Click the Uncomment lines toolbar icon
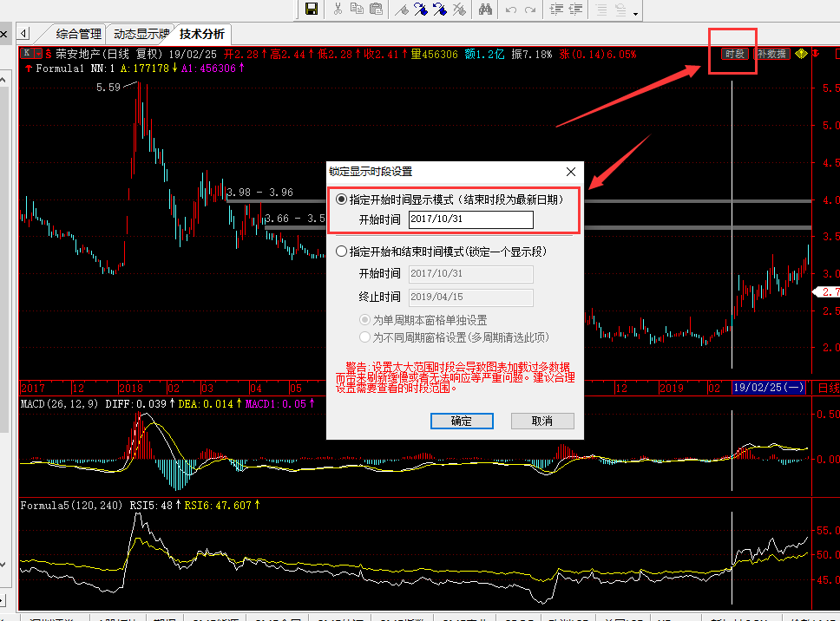The height and width of the screenshot is (621, 840). click(x=620, y=9)
